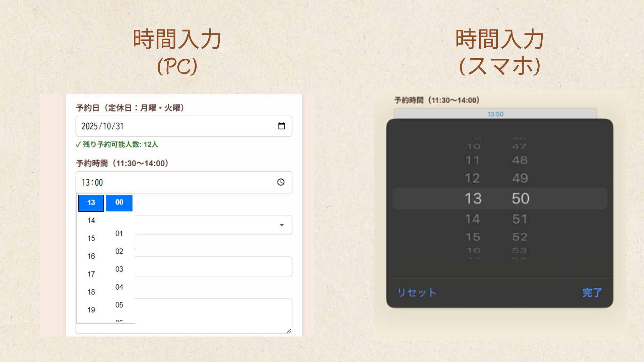This screenshot has width=644, height=362.
Task: Select hour 15 in the PC time list
Action: coord(91,238)
